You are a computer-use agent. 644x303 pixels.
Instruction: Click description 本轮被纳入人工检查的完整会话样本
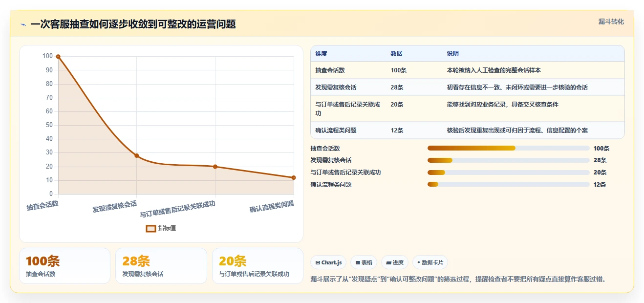coord(494,70)
